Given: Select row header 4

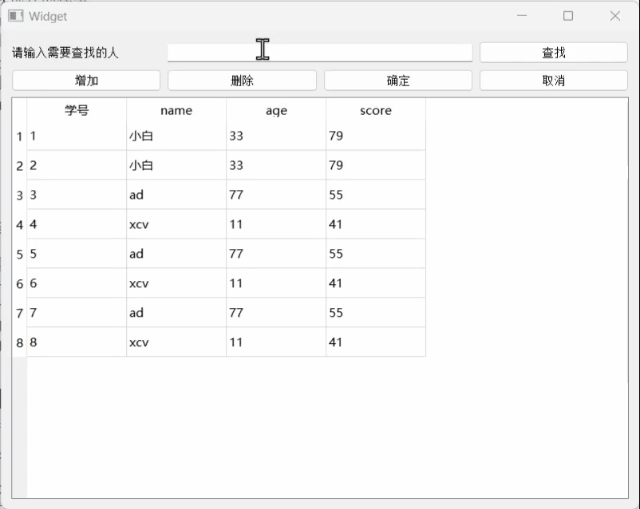Looking at the screenshot, I should tap(20, 224).
